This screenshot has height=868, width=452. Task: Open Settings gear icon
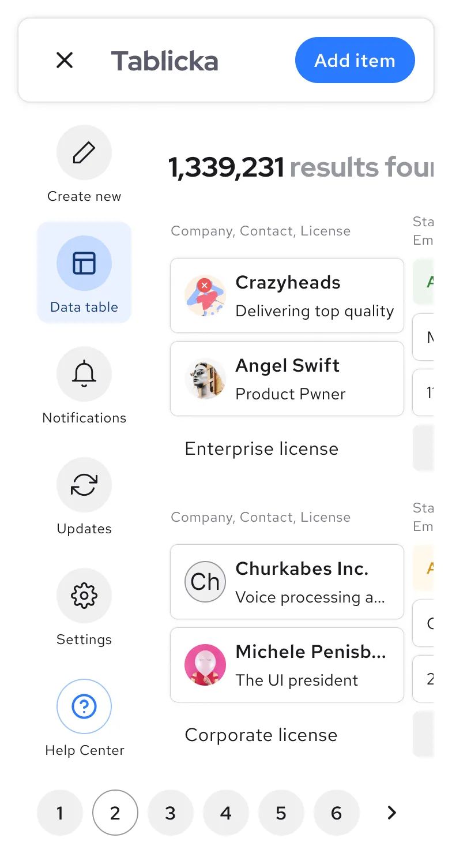[84, 596]
